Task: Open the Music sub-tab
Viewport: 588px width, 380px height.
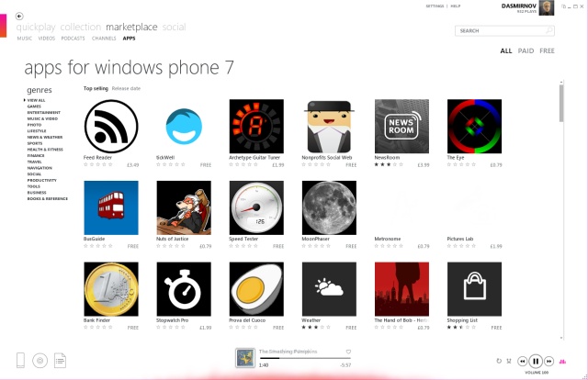Action: (x=25, y=39)
